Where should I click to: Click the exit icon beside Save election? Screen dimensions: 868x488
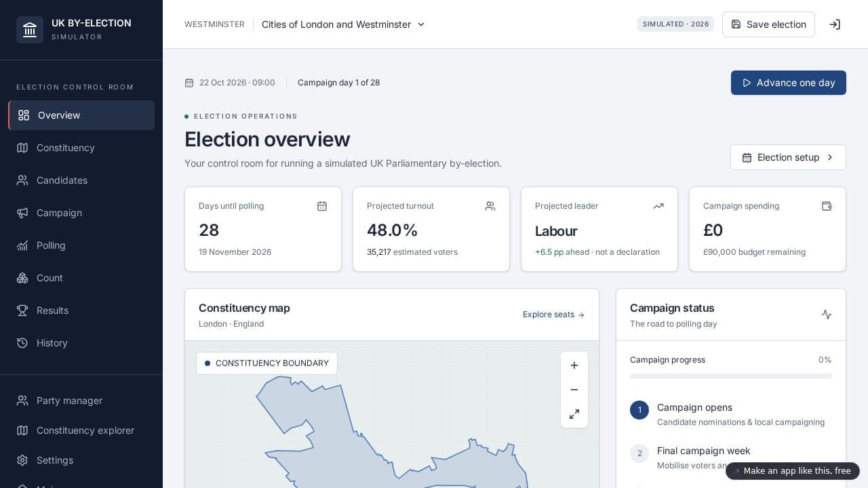point(835,24)
